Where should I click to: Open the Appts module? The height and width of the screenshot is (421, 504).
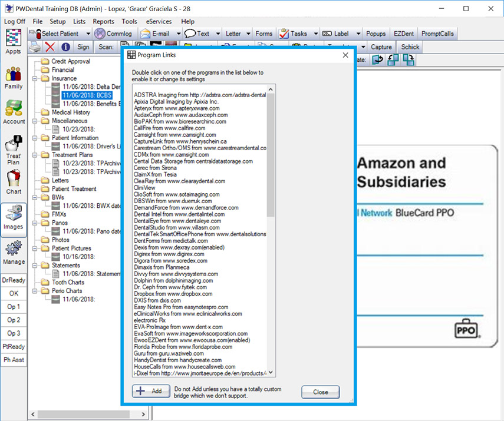(x=14, y=42)
